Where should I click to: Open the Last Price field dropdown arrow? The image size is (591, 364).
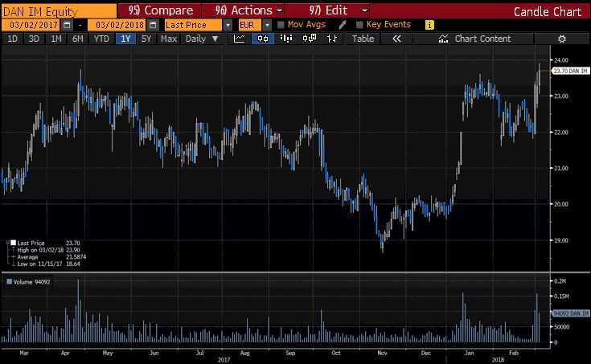pos(228,25)
